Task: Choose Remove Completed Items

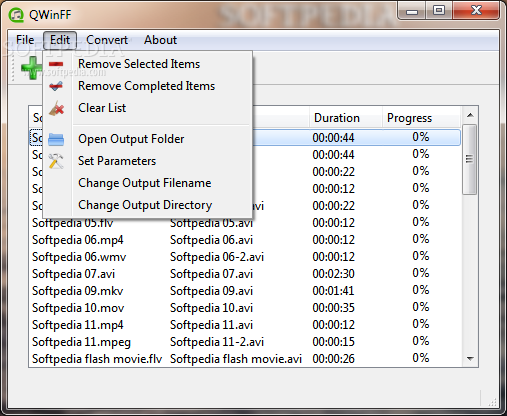Action: click(x=147, y=86)
